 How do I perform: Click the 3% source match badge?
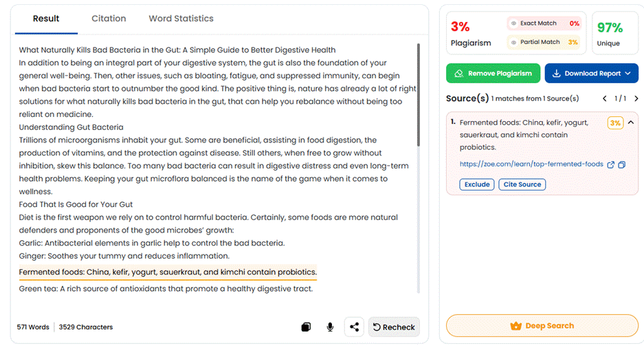click(x=615, y=123)
